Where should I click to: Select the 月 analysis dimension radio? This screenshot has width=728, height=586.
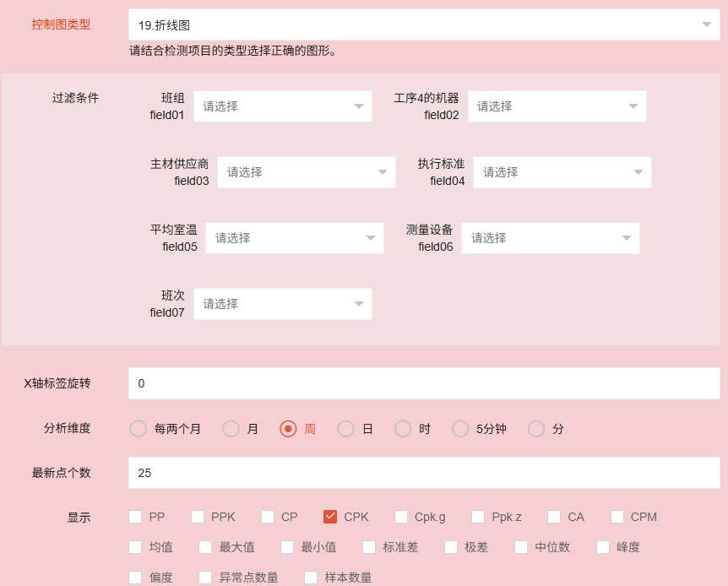pos(231,429)
